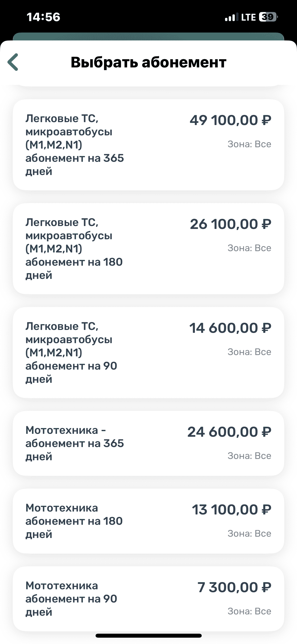The height and width of the screenshot is (644, 297).
Task: Tap 'Зона: Все' under the 49 100 price
Action: point(249,144)
